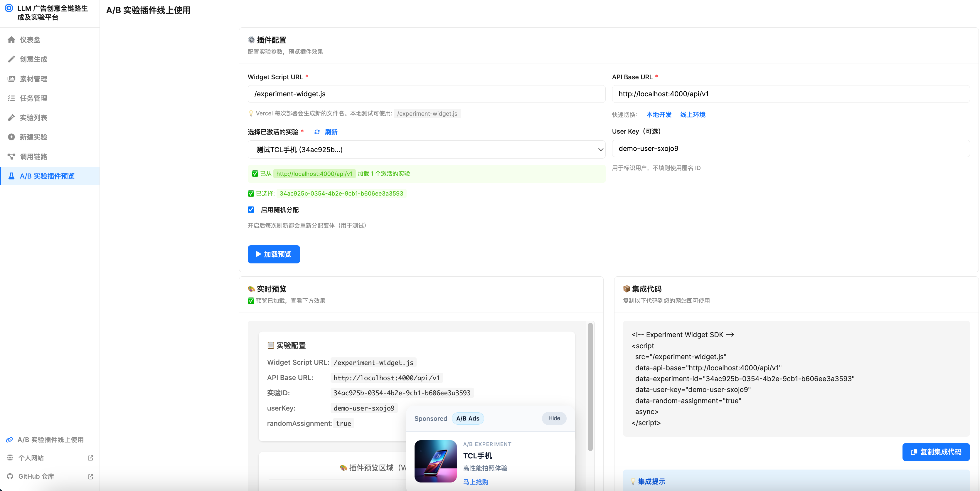Click the 新建实验 plus icon
This screenshot has height=491, width=980.
(x=11, y=137)
